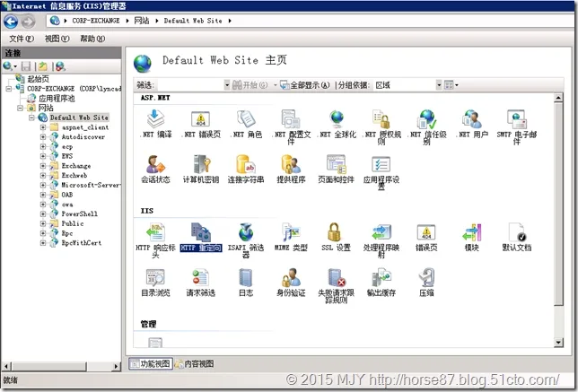
Task: Collapse the Default Web Site tree node
Action: coord(31,118)
